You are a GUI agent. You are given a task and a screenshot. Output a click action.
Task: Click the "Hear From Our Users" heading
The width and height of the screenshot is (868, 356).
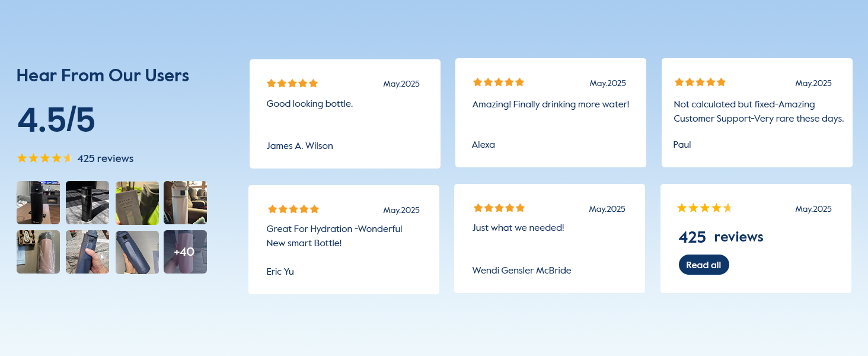[103, 75]
